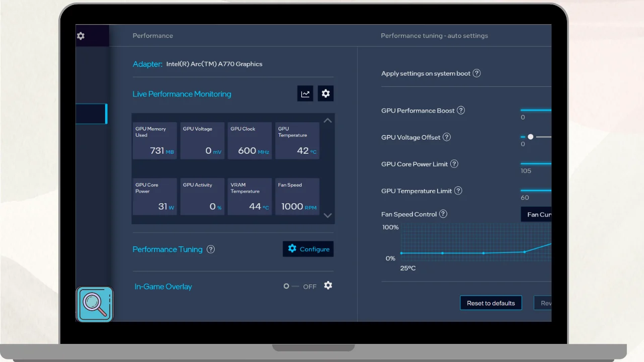Select the highlighted sidebar menu item
The height and width of the screenshot is (362, 644).
click(91, 114)
